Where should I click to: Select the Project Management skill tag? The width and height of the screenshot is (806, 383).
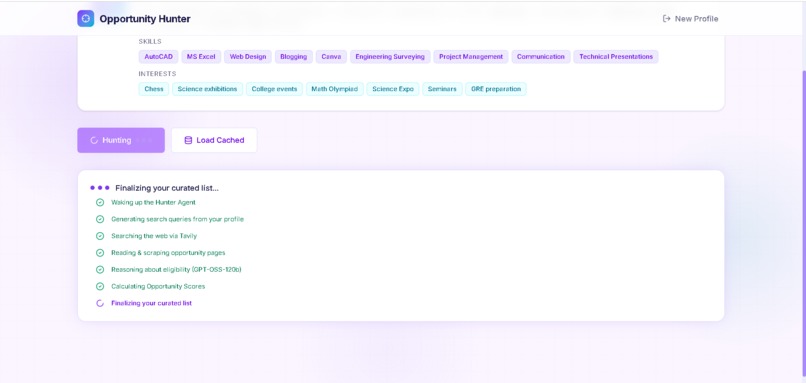pos(471,57)
